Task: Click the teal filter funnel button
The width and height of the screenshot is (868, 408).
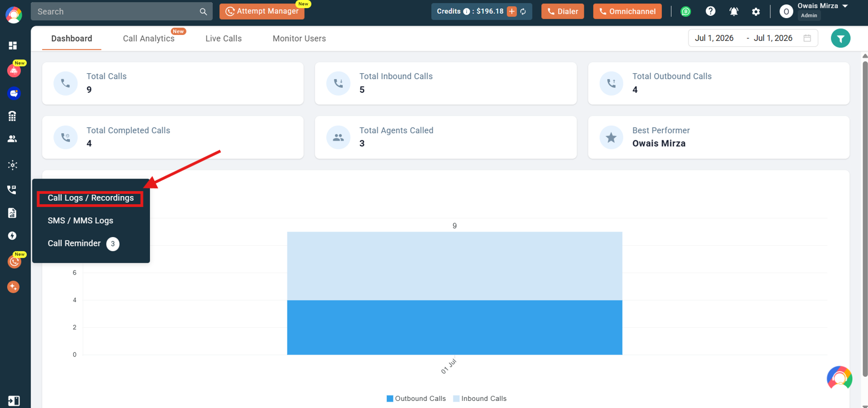Action: click(840, 38)
